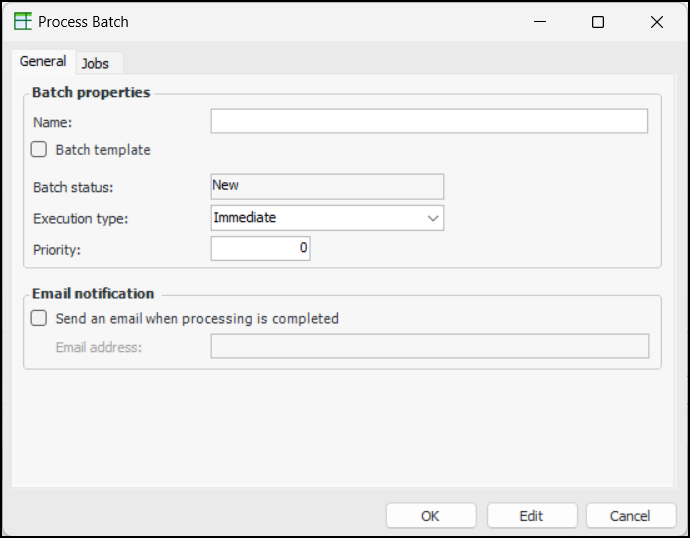The width and height of the screenshot is (690, 538).
Task: Click the Process Batch title bar text
Action: [83, 22]
